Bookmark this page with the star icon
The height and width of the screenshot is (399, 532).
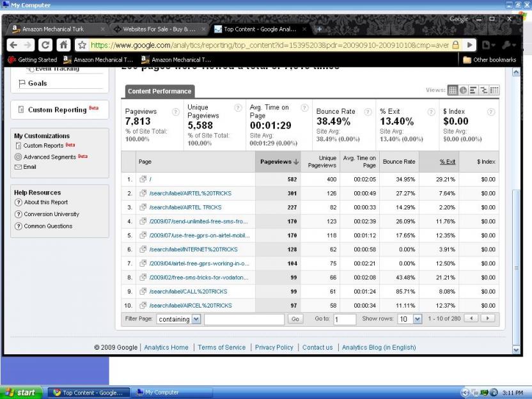pos(82,45)
